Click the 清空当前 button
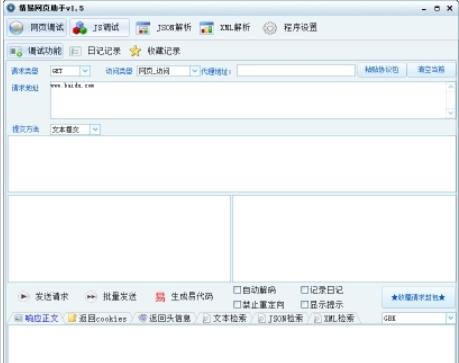 pyautogui.click(x=431, y=70)
